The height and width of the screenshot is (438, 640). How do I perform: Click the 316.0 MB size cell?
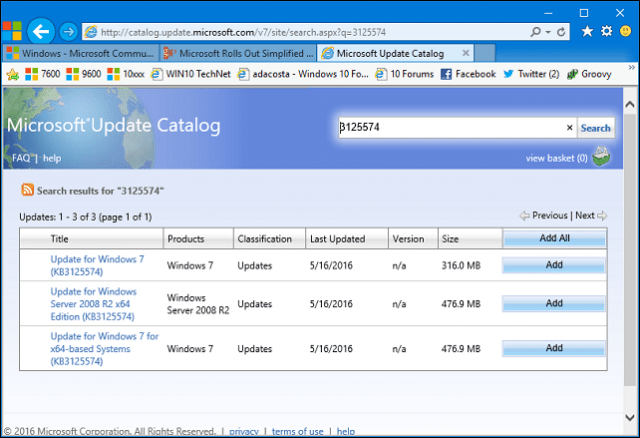461,266
